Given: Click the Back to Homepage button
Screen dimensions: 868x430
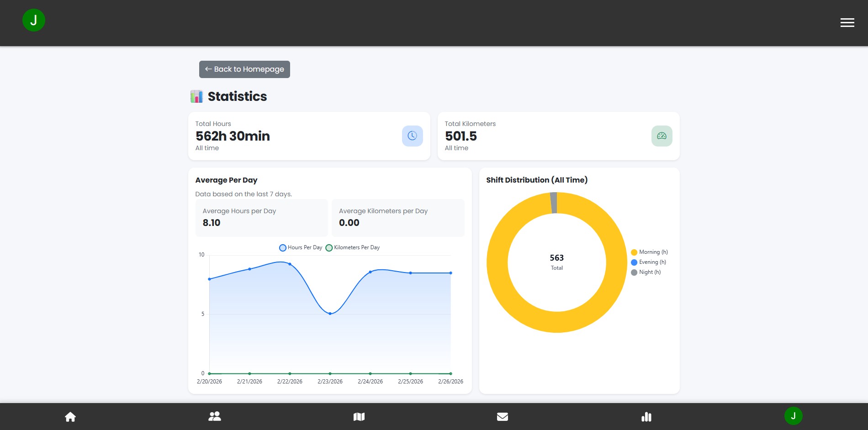Looking at the screenshot, I should tap(244, 69).
